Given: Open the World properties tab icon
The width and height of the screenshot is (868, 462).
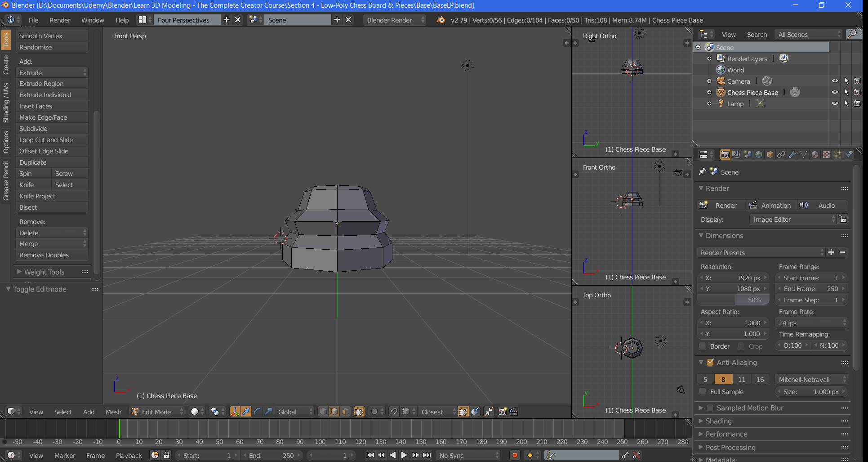Looking at the screenshot, I should coord(759,155).
